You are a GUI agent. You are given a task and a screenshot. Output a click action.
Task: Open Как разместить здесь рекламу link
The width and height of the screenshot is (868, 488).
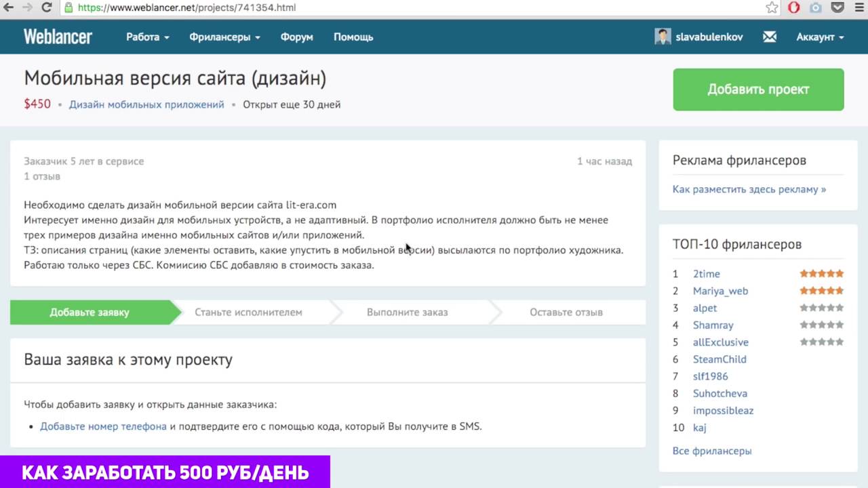coord(749,189)
